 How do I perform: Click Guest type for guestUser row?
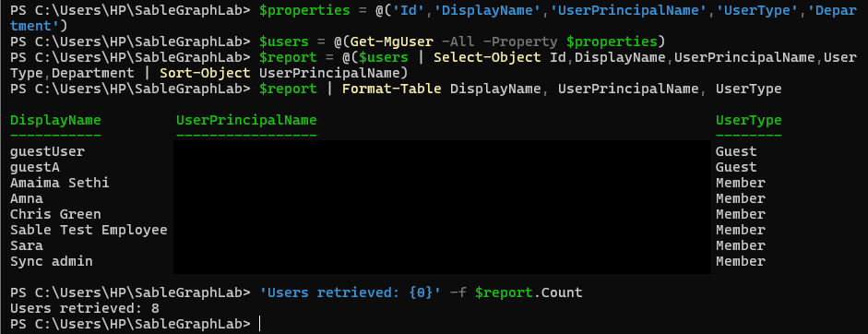coord(736,151)
